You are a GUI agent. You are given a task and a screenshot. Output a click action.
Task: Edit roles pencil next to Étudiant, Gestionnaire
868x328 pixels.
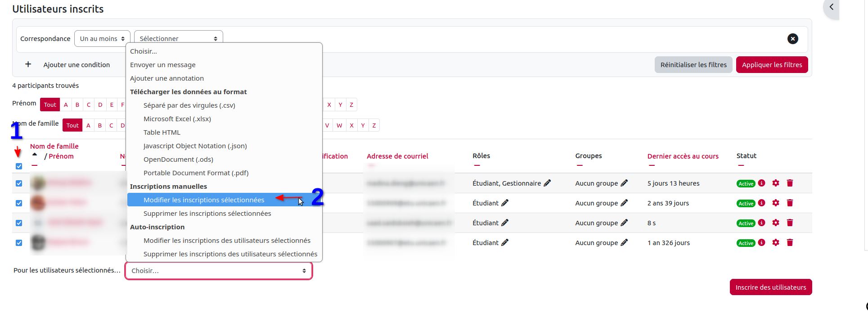click(x=547, y=183)
